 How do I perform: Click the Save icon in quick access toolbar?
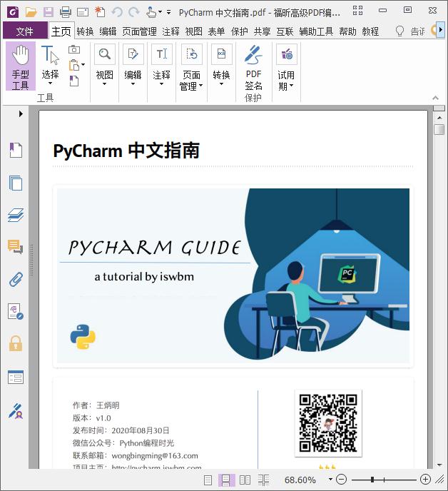click(49, 12)
